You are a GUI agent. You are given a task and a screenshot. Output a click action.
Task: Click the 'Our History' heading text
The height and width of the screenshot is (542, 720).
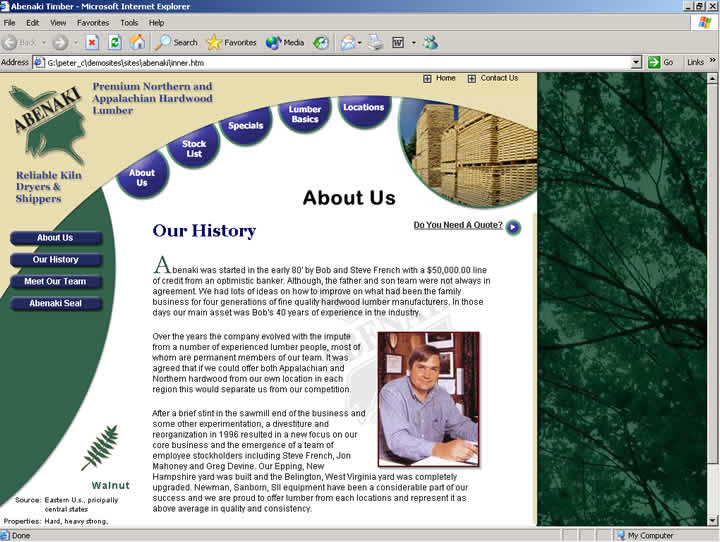(204, 231)
